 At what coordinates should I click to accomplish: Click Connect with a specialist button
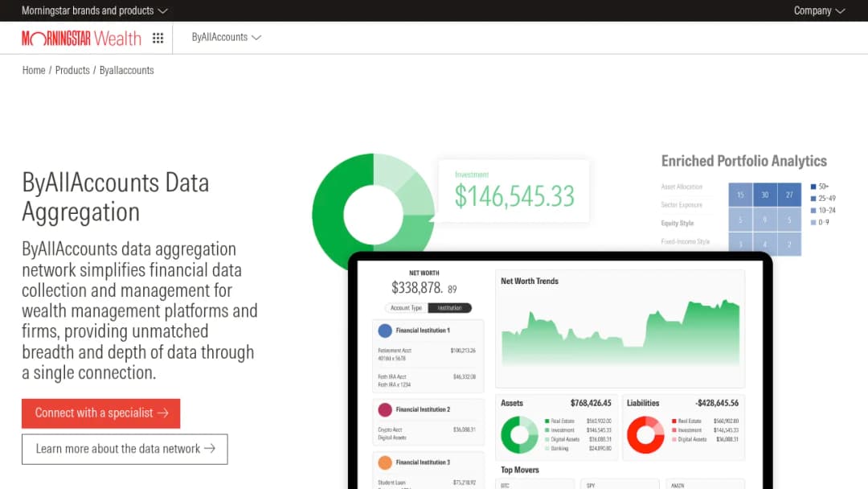click(100, 413)
